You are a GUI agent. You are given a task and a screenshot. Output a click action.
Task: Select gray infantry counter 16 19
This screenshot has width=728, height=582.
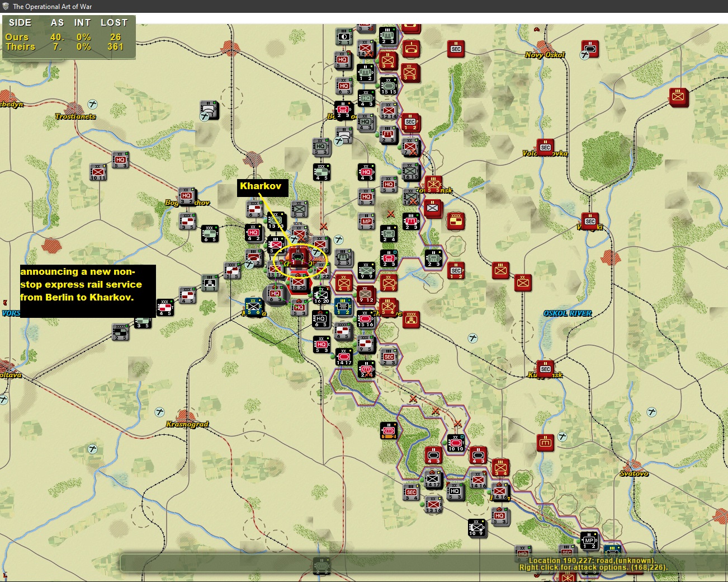tap(411, 171)
